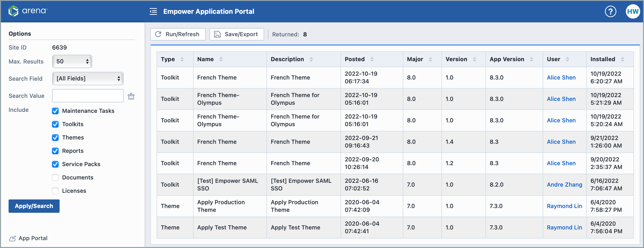
Task: Uncheck the Toolkits checkbox
Action: [x=55, y=124]
